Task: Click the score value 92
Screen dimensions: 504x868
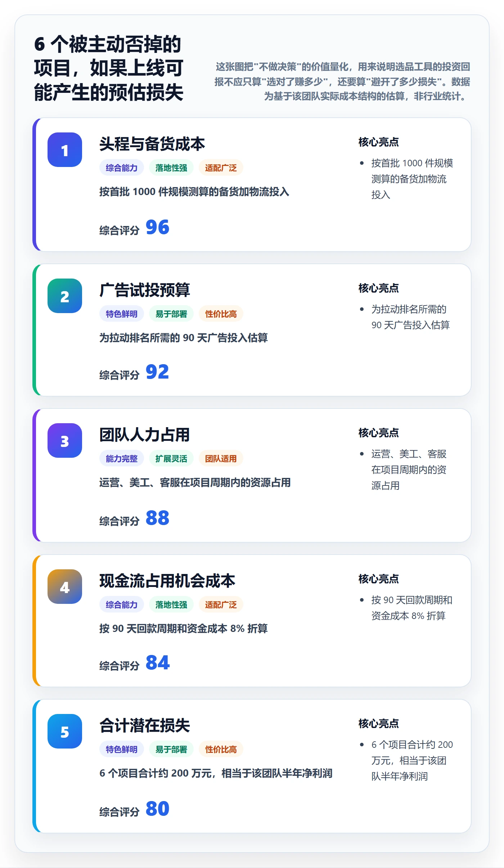Action: coord(157,372)
